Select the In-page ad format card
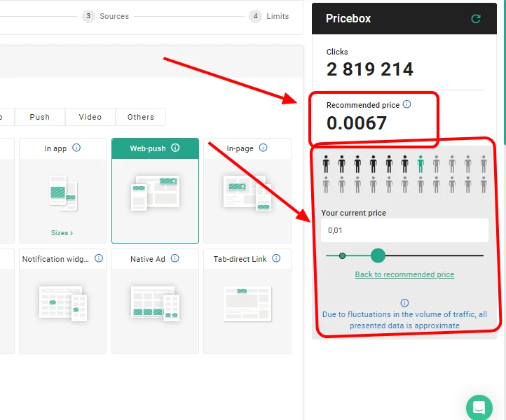 [x=247, y=190]
